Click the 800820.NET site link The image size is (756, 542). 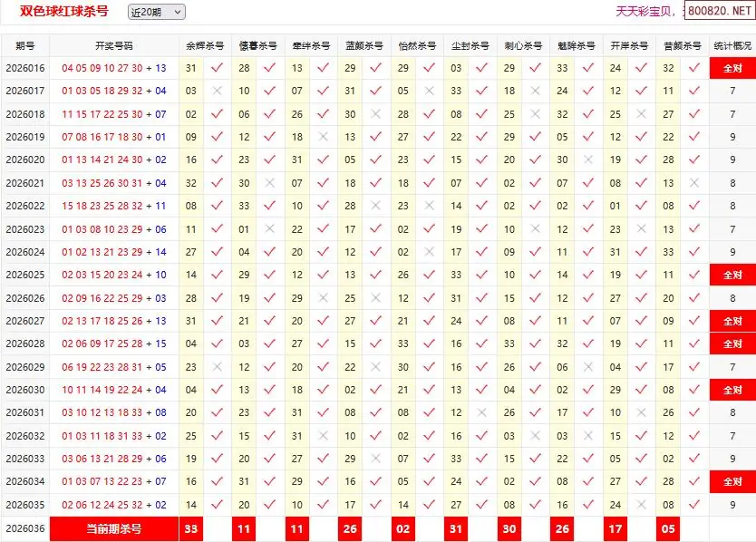719,12
